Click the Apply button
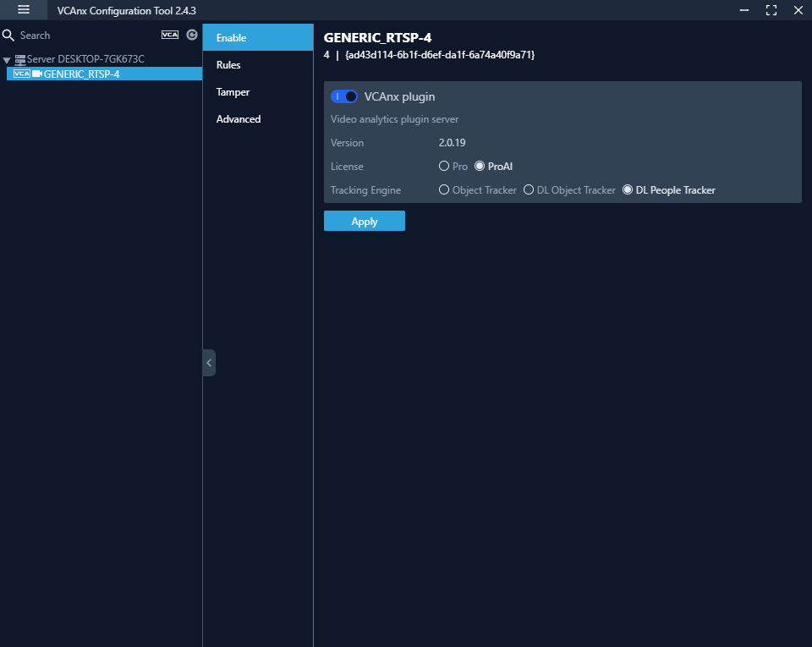 pyautogui.click(x=364, y=221)
